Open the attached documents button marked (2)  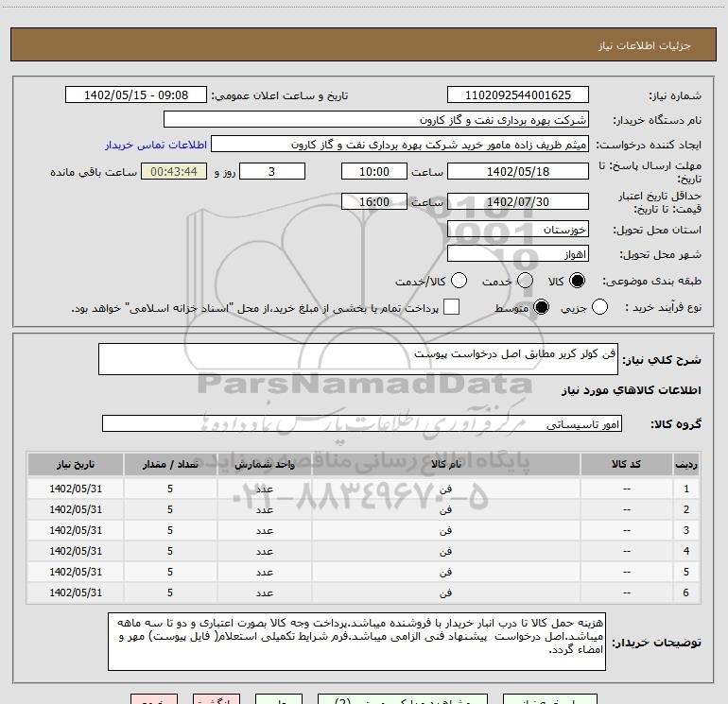click(x=402, y=699)
